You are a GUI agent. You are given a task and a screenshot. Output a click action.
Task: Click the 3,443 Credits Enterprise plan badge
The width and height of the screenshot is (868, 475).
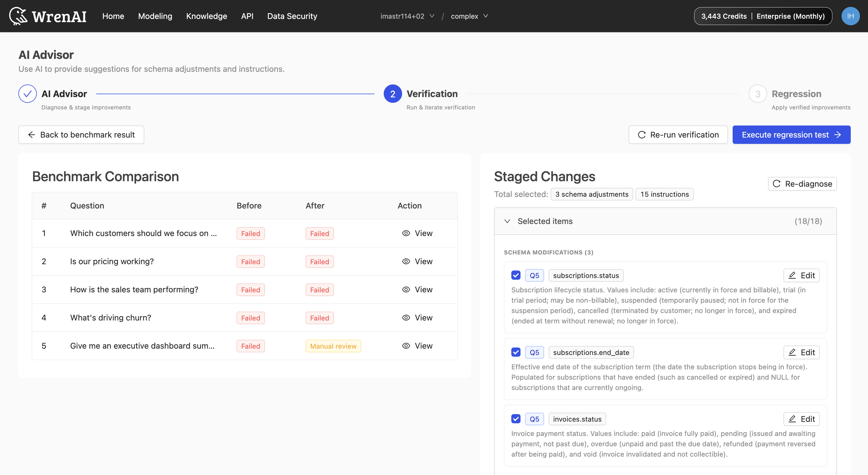click(763, 16)
